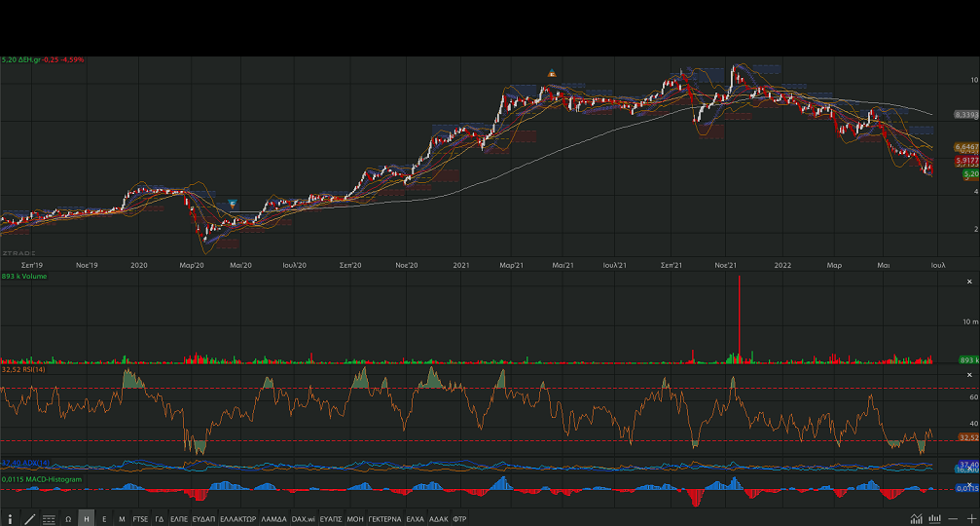Zoom in with the plus icon
Viewport: 980px width, 526px height.
click(970, 518)
